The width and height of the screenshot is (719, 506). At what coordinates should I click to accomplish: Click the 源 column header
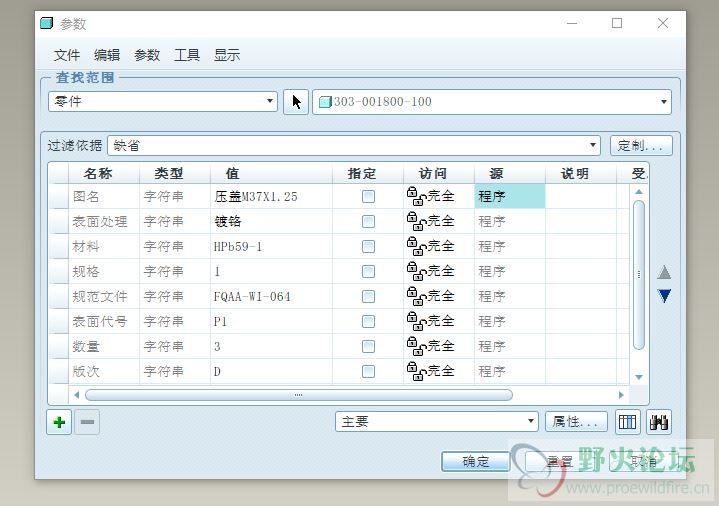click(x=510, y=173)
